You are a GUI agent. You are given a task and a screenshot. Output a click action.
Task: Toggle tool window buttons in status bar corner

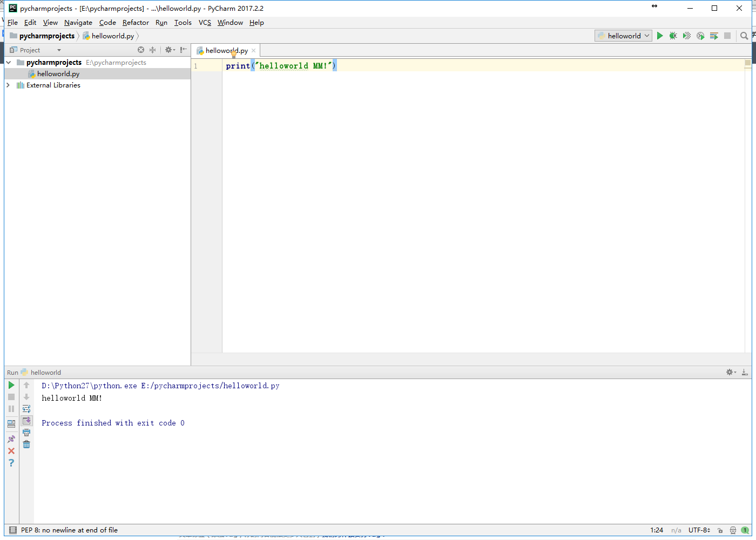[x=12, y=530]
